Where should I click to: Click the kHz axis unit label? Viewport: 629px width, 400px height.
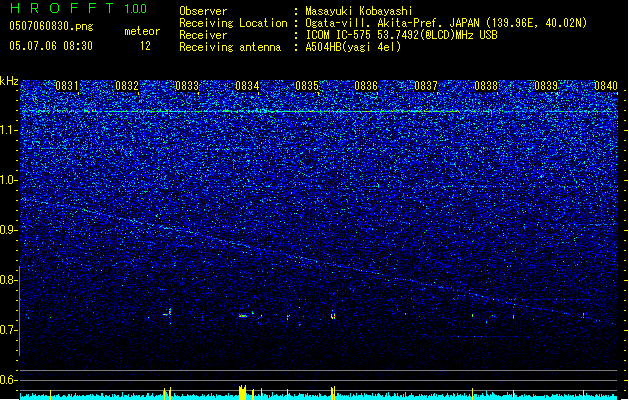point(9,81)
